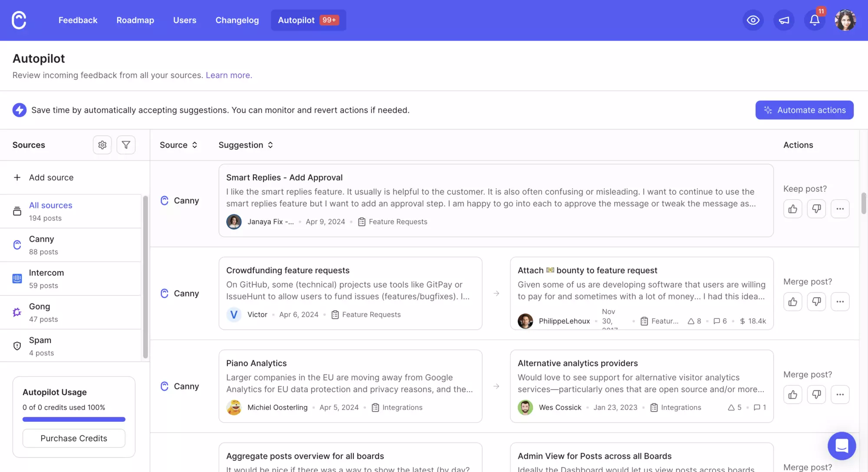Click the three-dot menu on Piano Analytics row
868x472 pixels.
pos(839,395)
